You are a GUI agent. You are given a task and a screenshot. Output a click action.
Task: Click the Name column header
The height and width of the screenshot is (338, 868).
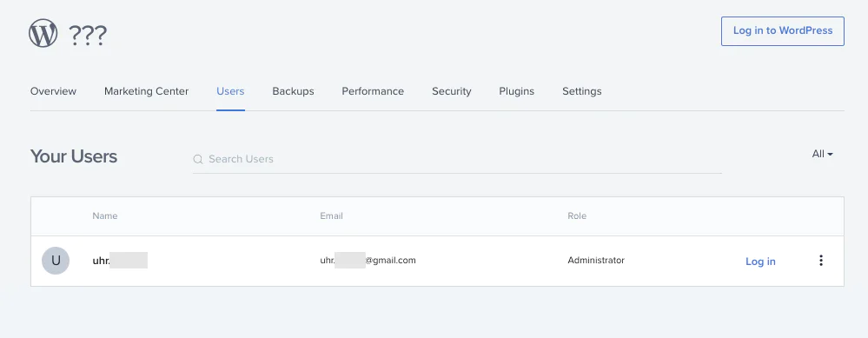pyautogui.click(x=104, y=215)
